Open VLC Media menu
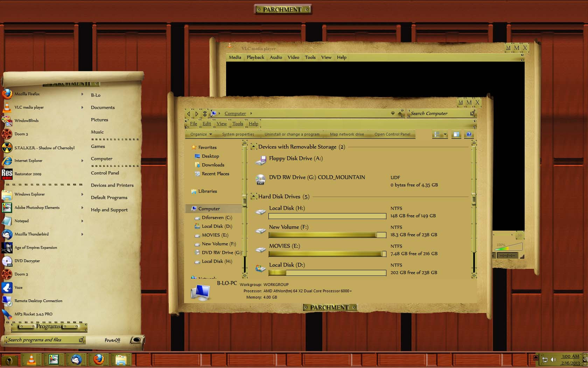The image size is (588, 368). (x=235, y=57)
